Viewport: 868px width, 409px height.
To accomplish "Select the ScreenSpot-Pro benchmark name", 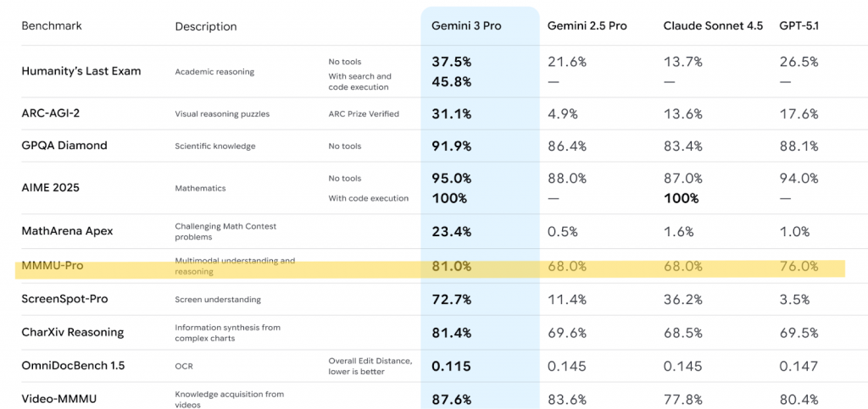I will coord(64,299).
